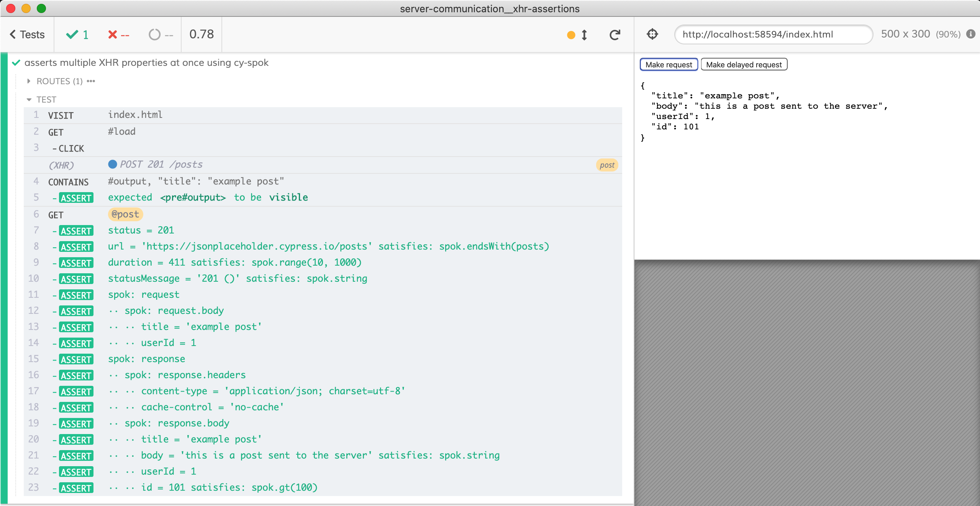Click the orange status dot in toolbar
The image size is (980, 506).
click(x=571, y=35)
